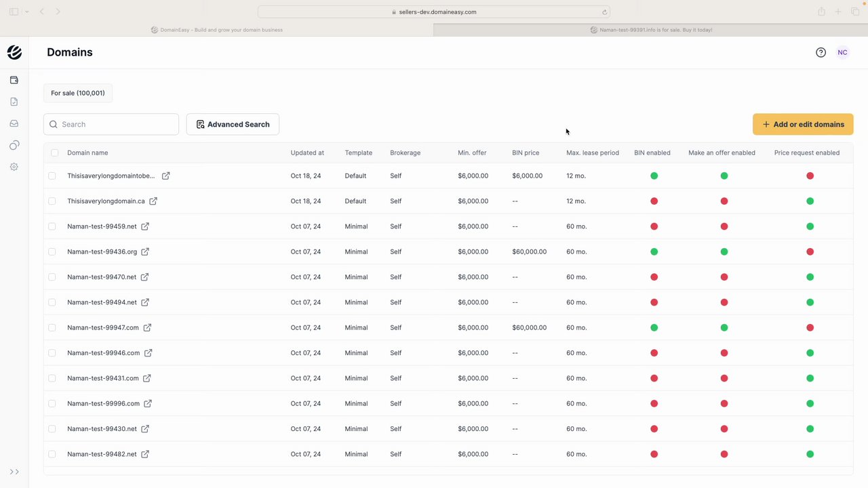
Task: Open external link for Naman-test-99430.net
Action: click(145, 429)
